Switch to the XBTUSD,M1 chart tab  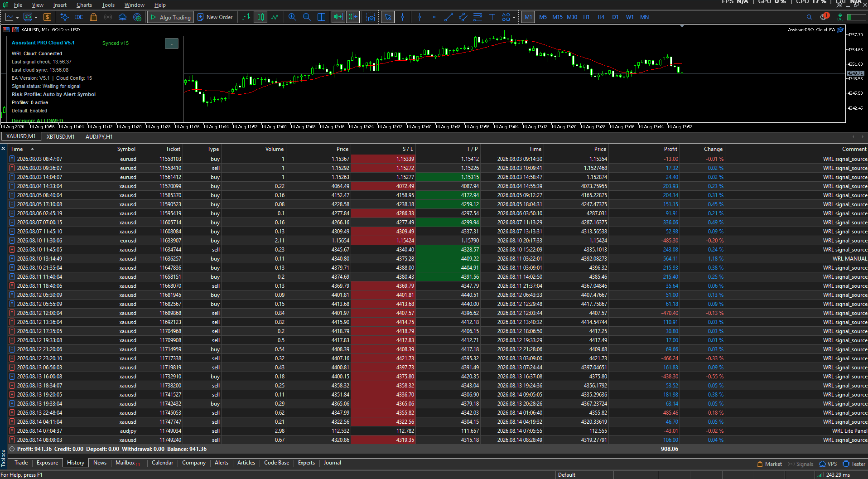click(61, 136)
